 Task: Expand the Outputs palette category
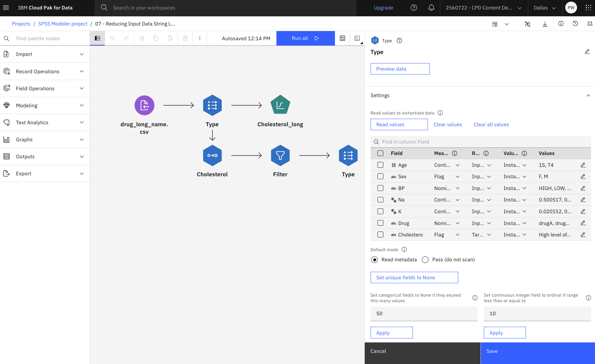coord(45,156)
